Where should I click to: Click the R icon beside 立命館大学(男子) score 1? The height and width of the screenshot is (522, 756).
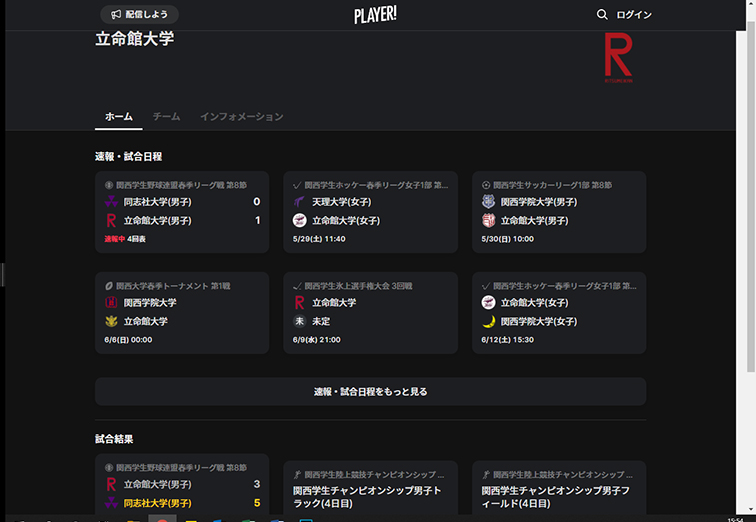tap(111, 220)
